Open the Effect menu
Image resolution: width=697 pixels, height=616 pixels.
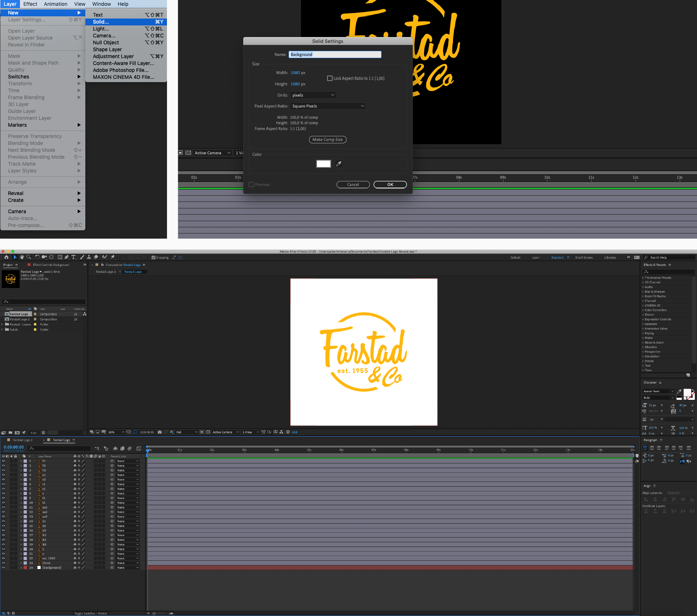click(x=30, y=4)
